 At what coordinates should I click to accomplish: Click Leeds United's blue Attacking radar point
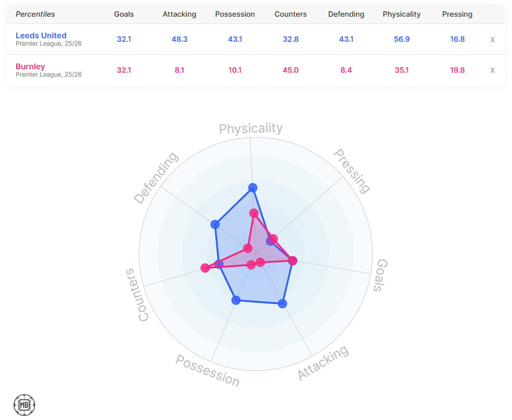pos(282,304)
